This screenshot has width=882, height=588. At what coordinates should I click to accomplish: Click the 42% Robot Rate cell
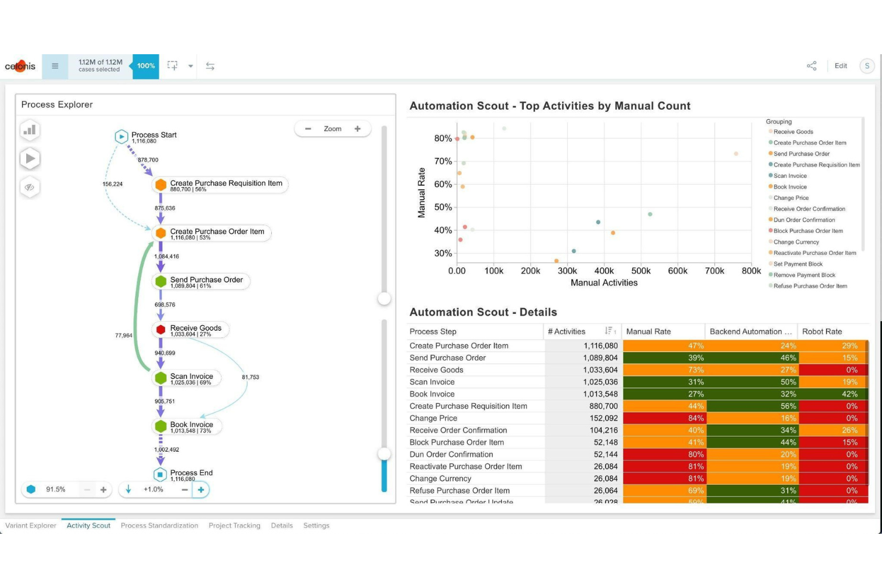tap(833, 394)
